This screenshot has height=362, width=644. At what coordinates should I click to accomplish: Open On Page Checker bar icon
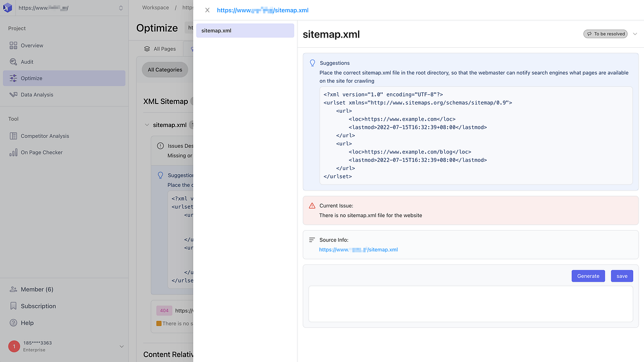13,152
